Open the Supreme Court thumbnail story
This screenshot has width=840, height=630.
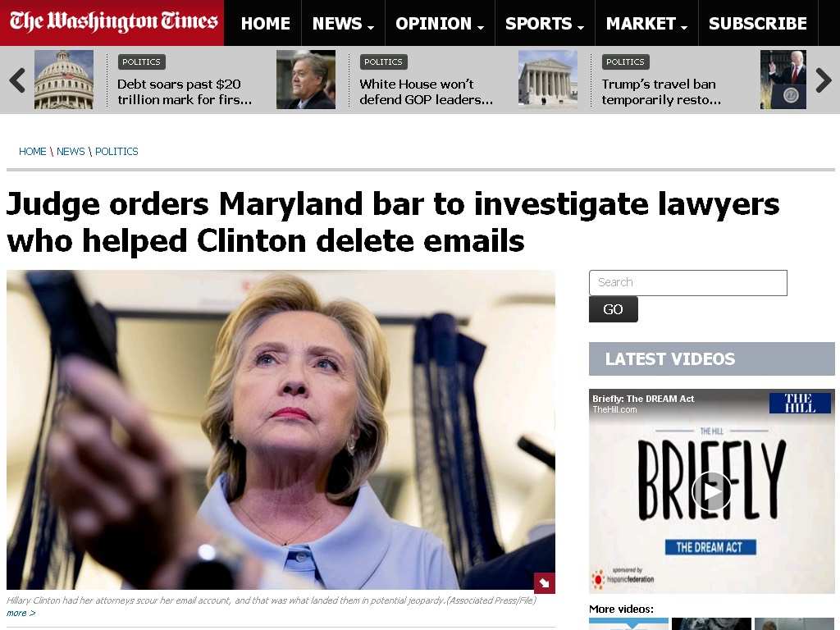[547, 80]
